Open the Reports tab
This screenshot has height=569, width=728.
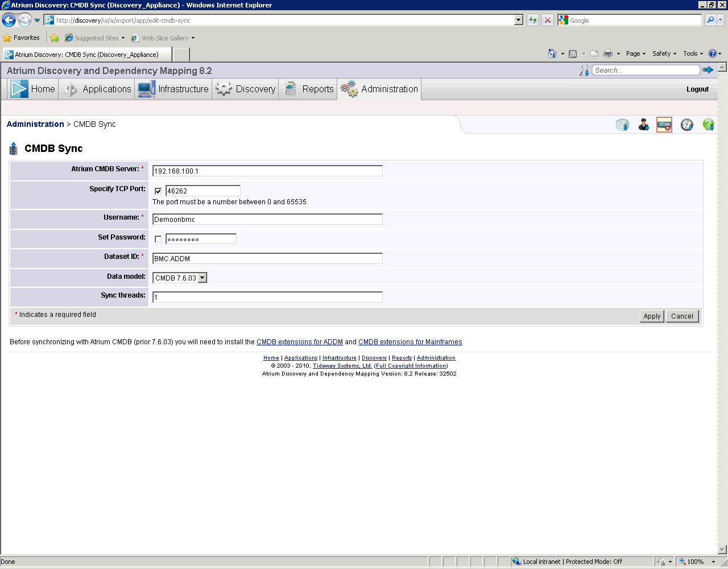point(308,89)
